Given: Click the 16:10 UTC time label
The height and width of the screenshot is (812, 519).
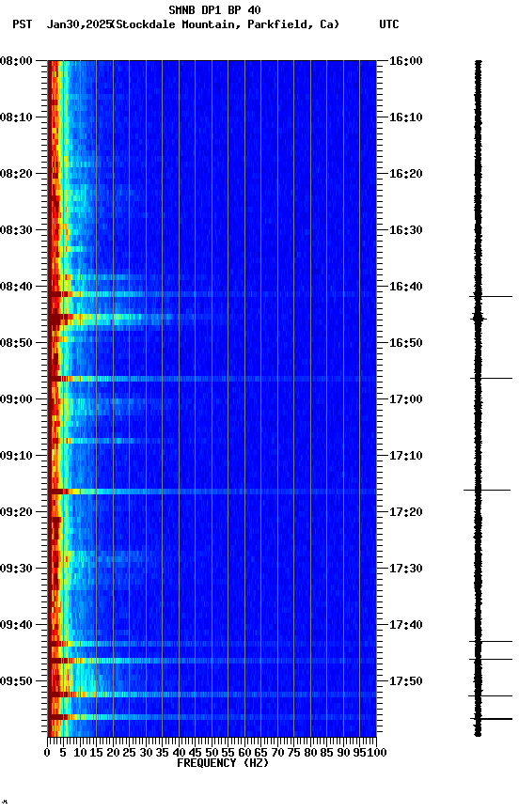Looking at the screenshot, I should (x=405, y=117).
